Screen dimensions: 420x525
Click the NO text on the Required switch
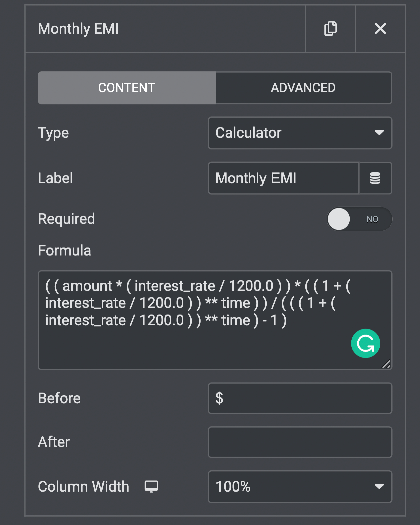[x=372, y=219]
